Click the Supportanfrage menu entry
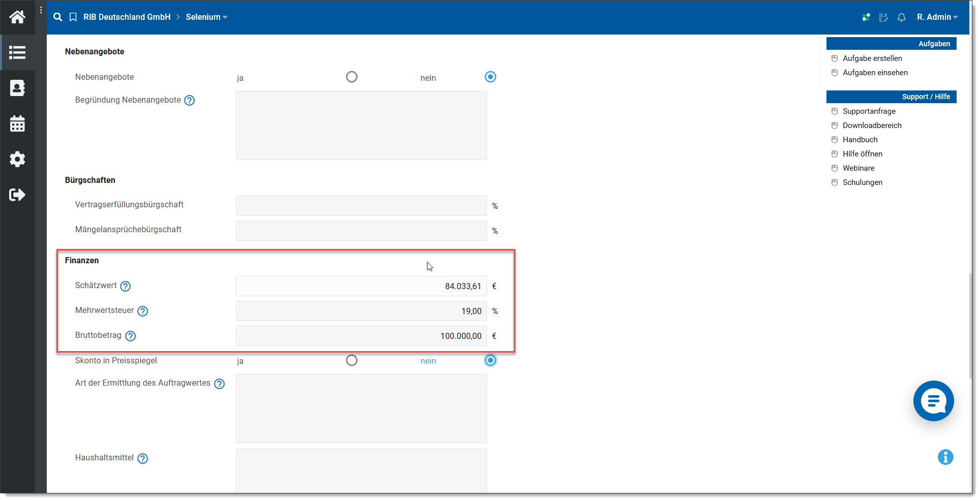The height and width of the screenshot is (501, 980). 869,111
